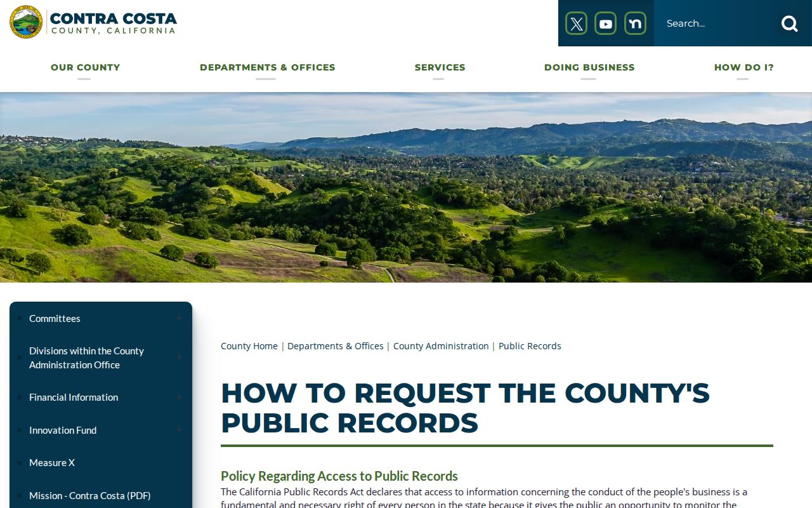Open the YouTube social icon
The width and height of the screenshot is (812, 508).
(x=606, y=23)
